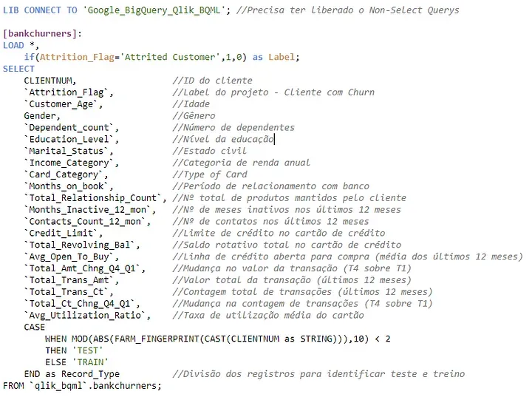Click the 'Categoria de renda anual' comment
The width and height of the screenshot is (532, 397).
click(x=247, y=163)
